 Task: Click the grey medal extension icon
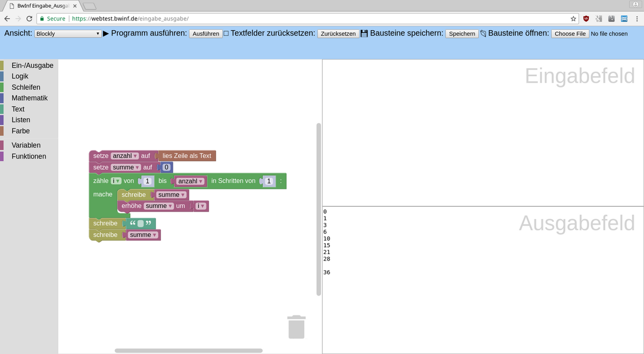click(x=612, y=18)
